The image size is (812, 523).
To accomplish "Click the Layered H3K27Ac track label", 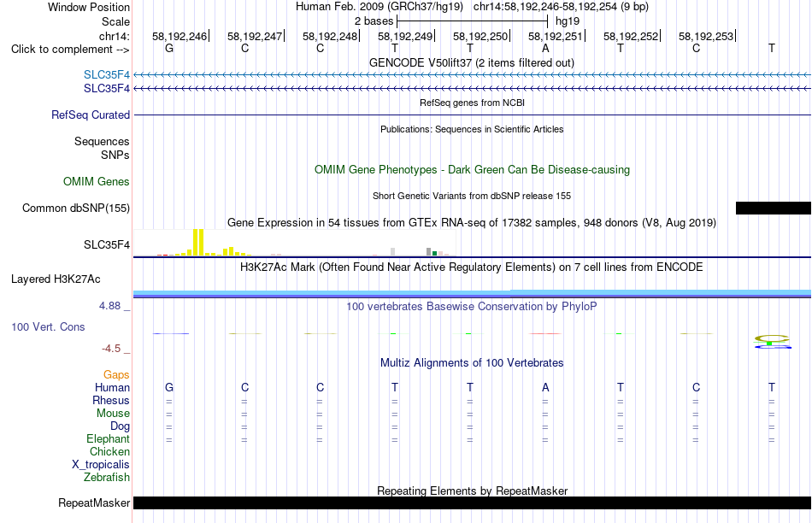I will tap(56, 279).
